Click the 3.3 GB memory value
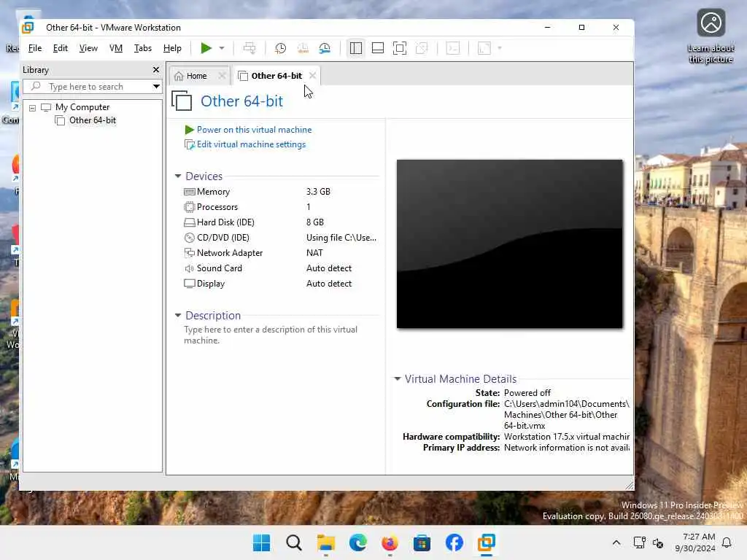 [318, 192]
